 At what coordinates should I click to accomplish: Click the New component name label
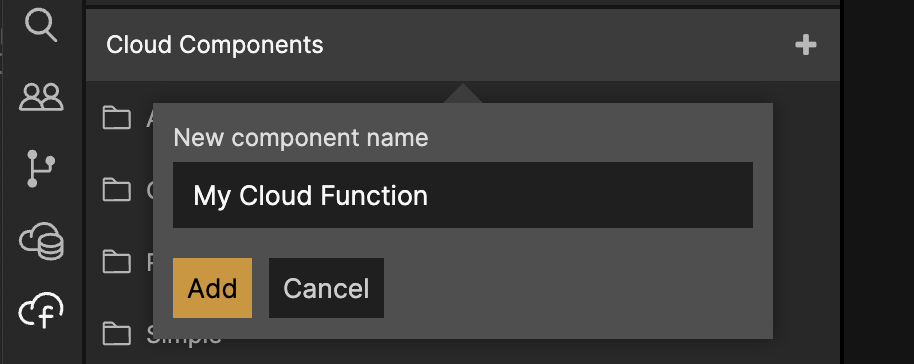point(301,138)
